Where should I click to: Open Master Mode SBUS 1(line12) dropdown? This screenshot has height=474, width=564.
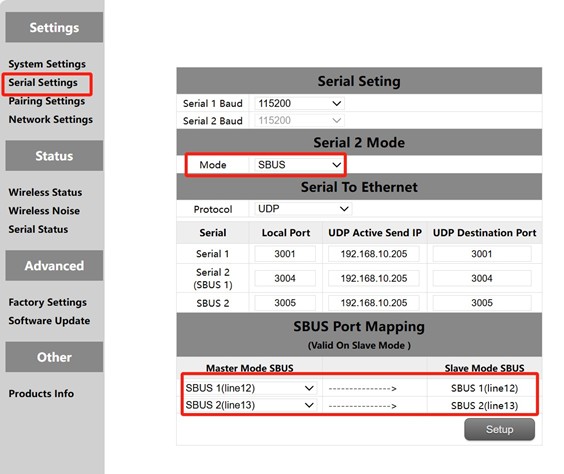pos(250,388)
